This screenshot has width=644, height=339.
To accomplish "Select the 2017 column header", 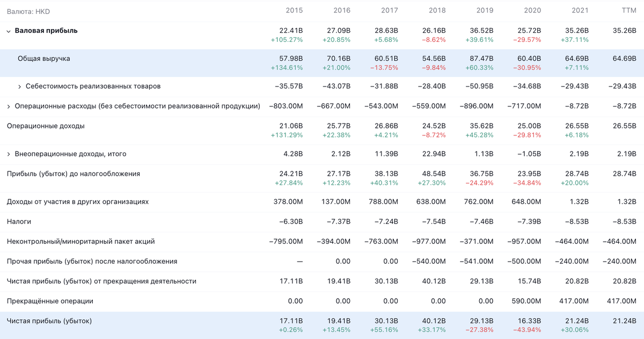I will click(x=390, y=11).
